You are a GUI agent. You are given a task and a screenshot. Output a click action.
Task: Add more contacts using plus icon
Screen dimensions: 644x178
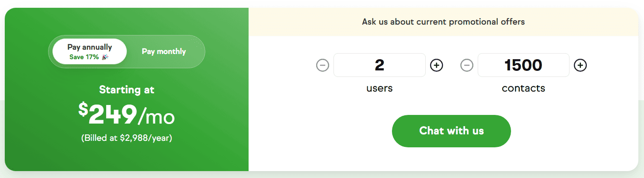580,65
